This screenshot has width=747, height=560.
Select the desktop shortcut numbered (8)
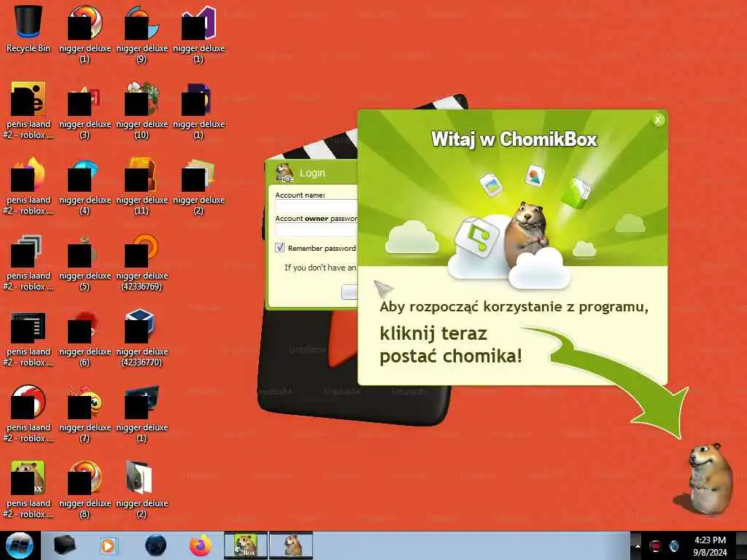tap(85, 489)
